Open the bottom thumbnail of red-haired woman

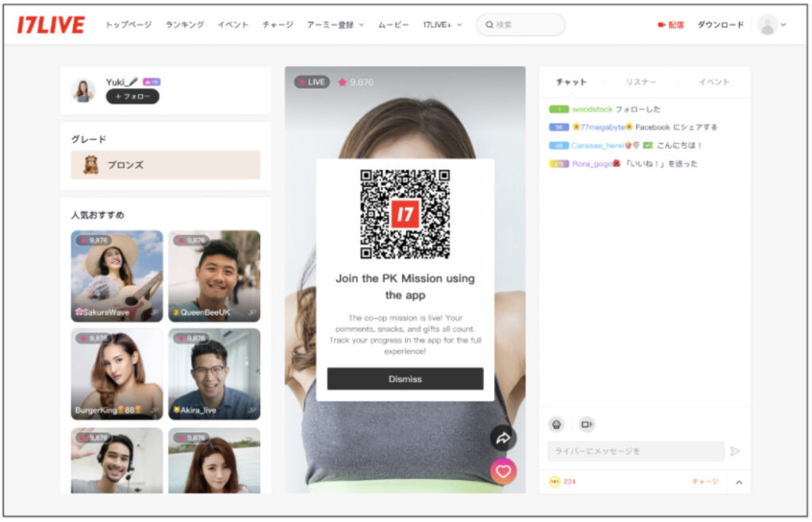pyautogui.click(x=214, y=460)
